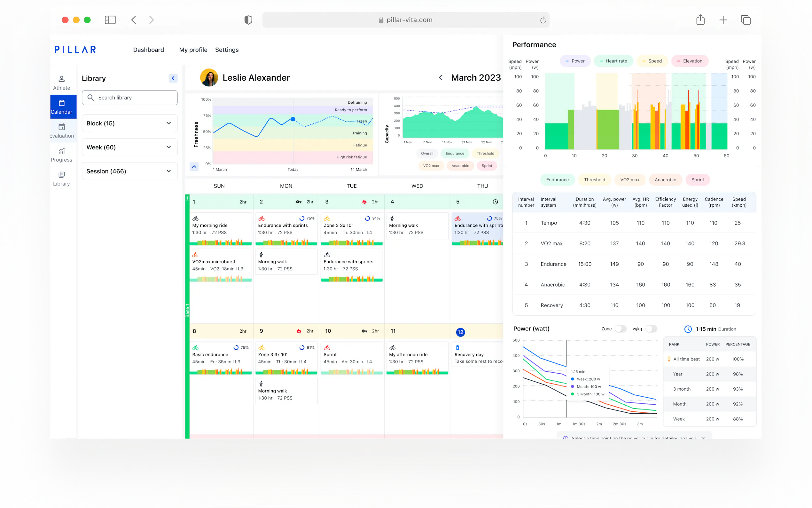Image resolution: width=812 pixels, height=508 pixels.
Task: Go to previous month using arrow
Action: pyautogui.click(x=441, y=78)
